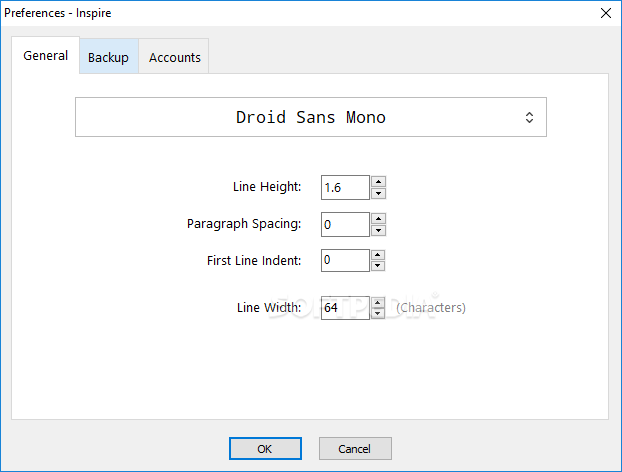Screen dimensions: 622x472
Task: Switch to the General tab
Action: coord(45,55)
